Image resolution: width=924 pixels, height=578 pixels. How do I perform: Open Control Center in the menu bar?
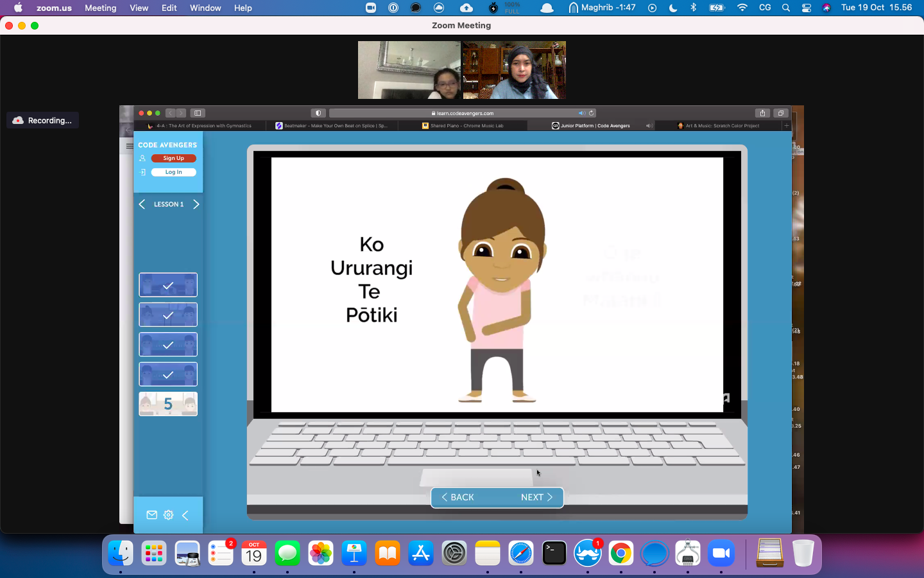tap(807, 8)
